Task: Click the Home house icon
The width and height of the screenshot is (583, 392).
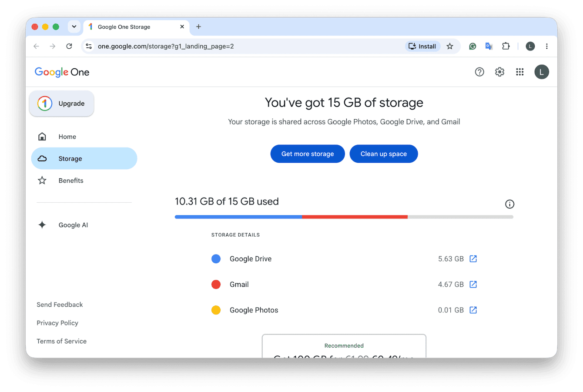Action: 42,137
